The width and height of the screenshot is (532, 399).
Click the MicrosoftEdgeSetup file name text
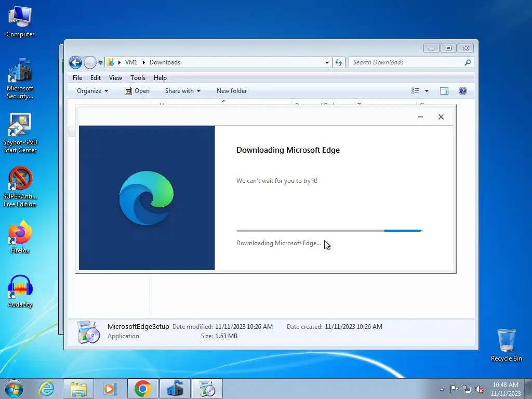tap(138, 327)
